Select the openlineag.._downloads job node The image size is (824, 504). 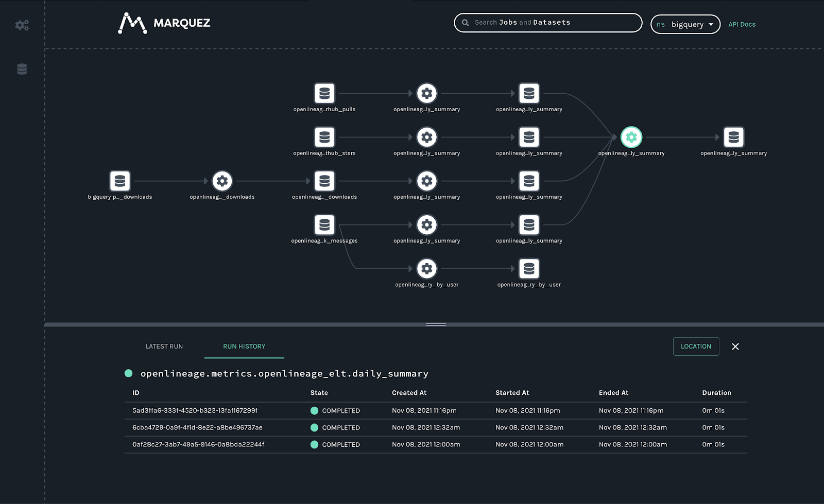pos(222,181)
